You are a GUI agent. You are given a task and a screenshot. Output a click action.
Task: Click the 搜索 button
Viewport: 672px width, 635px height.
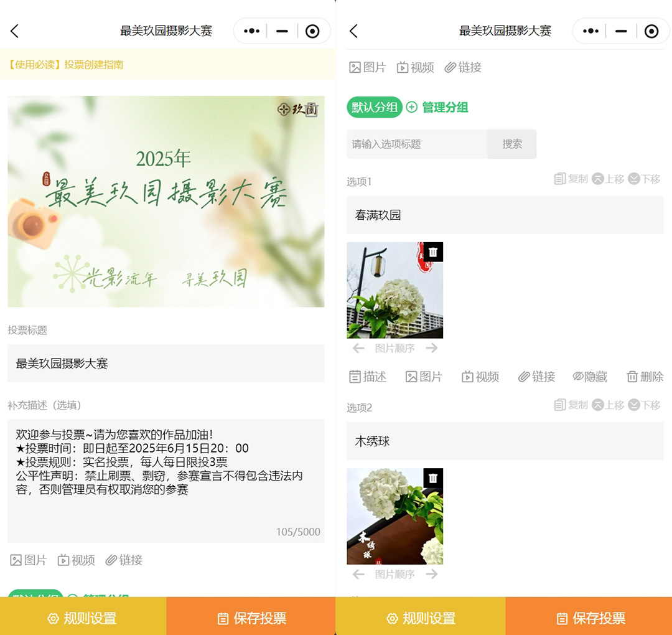point(512,144)
